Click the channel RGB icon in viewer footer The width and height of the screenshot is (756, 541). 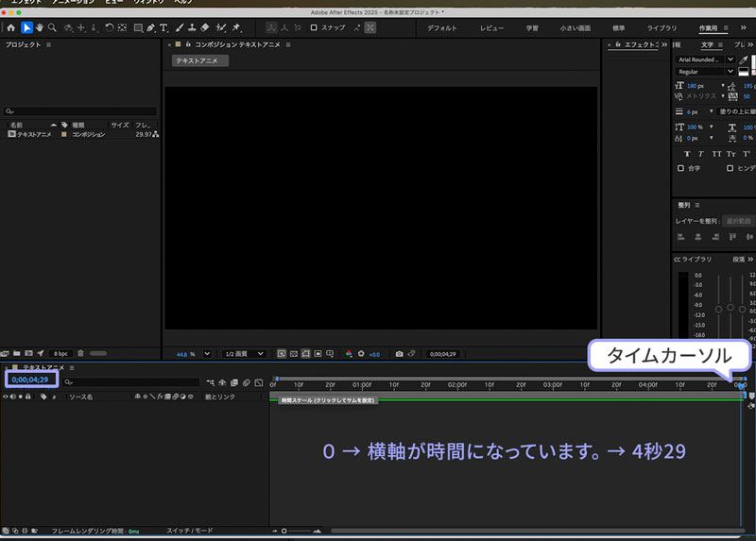pyautogui.click(x=349, y=354)
